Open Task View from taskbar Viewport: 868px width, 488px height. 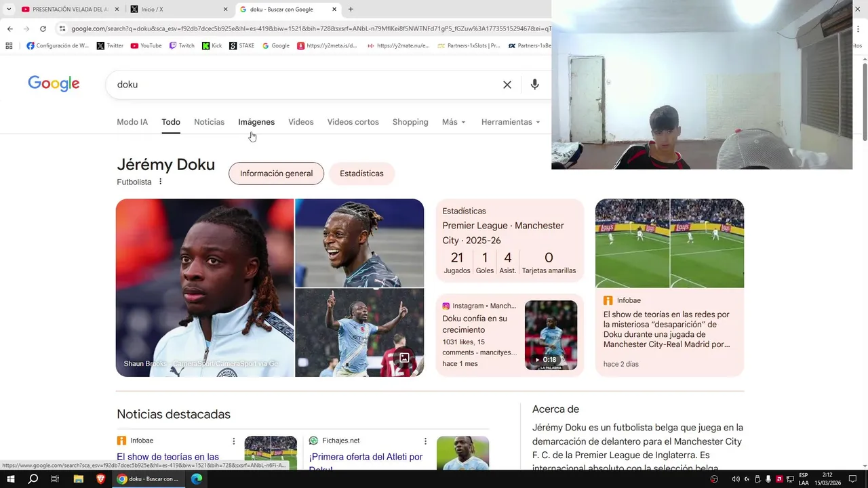pos(56,479)
